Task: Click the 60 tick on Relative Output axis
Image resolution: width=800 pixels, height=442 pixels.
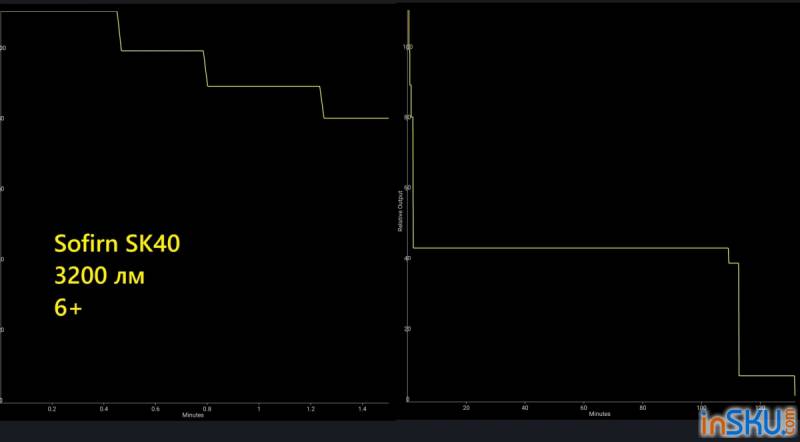Action: (407, 188)
